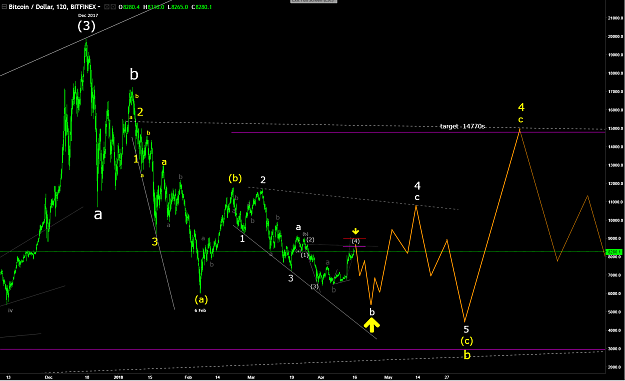
Task: Click the Bitcoin / Dollar, 120, BITFINEX title
Action: [x=53, y=7]
